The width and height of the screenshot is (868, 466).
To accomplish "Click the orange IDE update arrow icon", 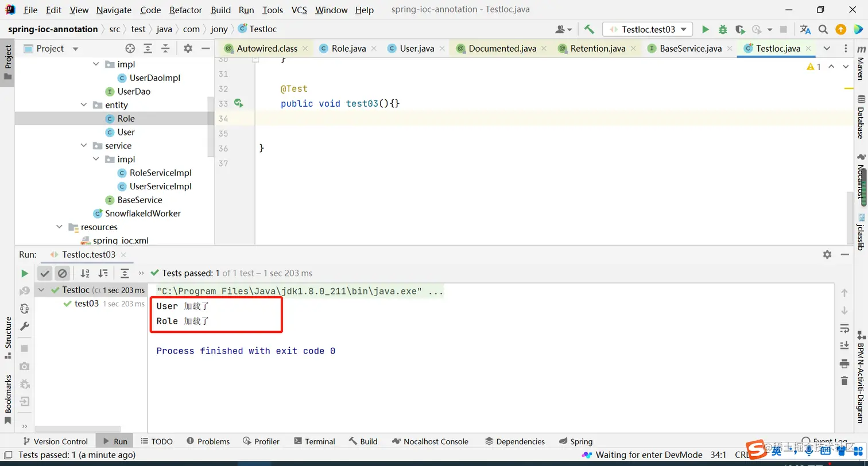I will click(x=840, y=29).
